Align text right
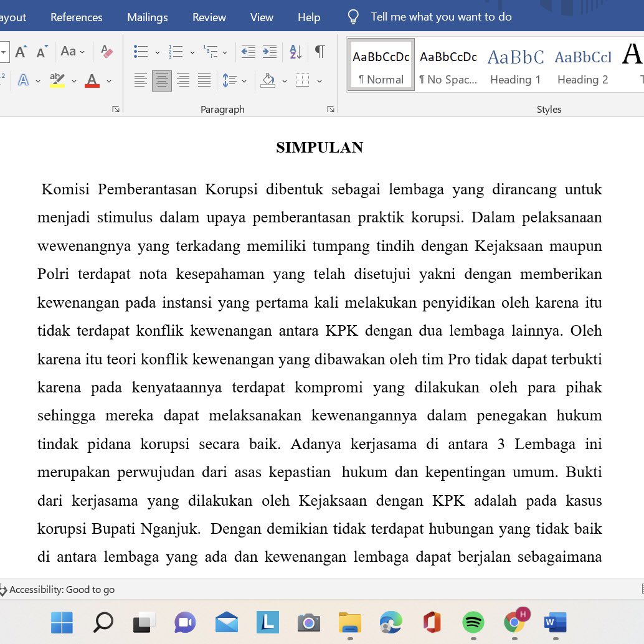 183,80
